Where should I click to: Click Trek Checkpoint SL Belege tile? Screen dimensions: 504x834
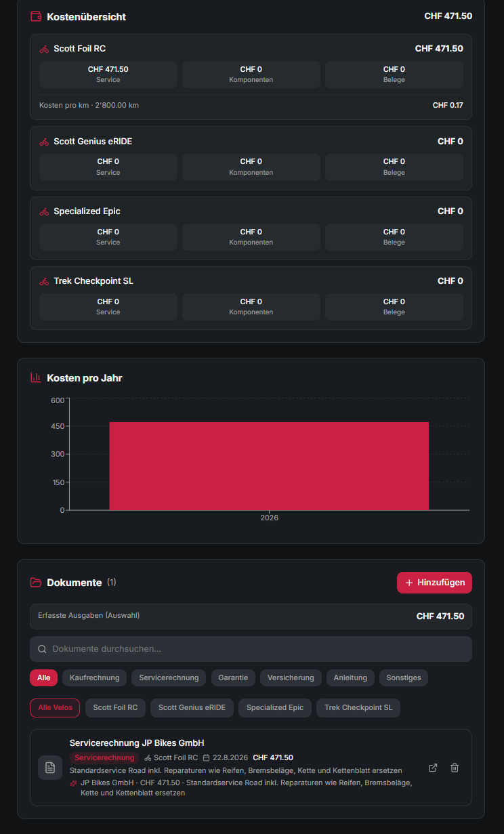tap(394, 306)
